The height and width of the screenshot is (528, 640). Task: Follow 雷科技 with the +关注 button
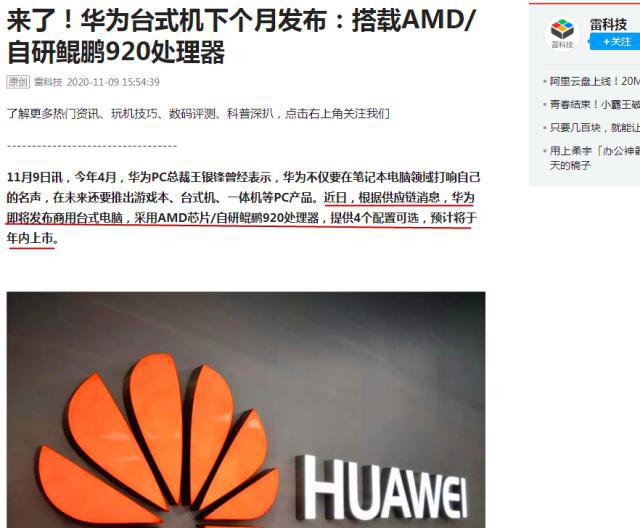tap(615, 42)
